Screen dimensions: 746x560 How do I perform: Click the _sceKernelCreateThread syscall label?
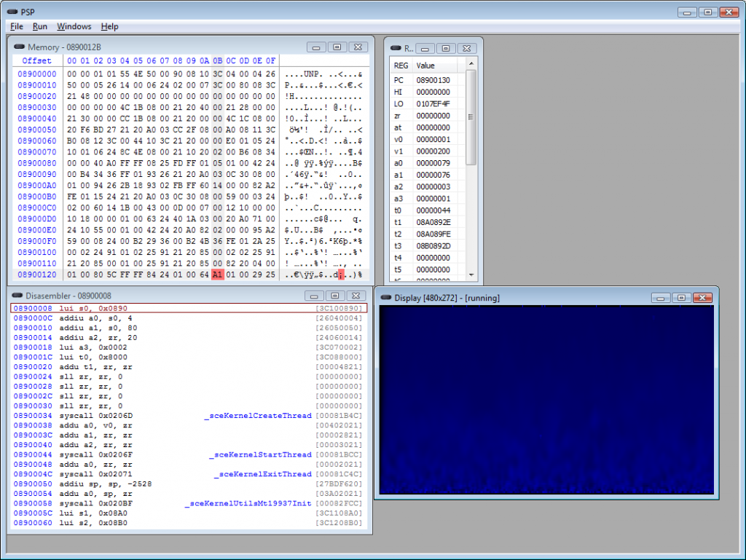pyautogui.click(x=258, y=415)
